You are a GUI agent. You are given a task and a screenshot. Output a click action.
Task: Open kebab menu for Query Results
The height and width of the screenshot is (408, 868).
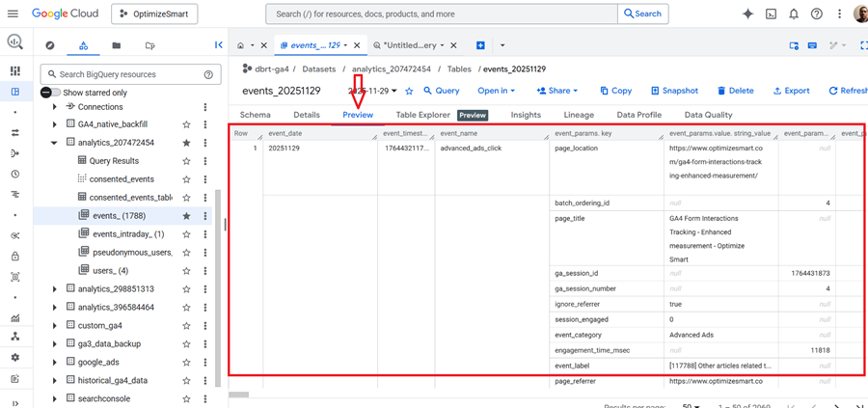[205, 161]
